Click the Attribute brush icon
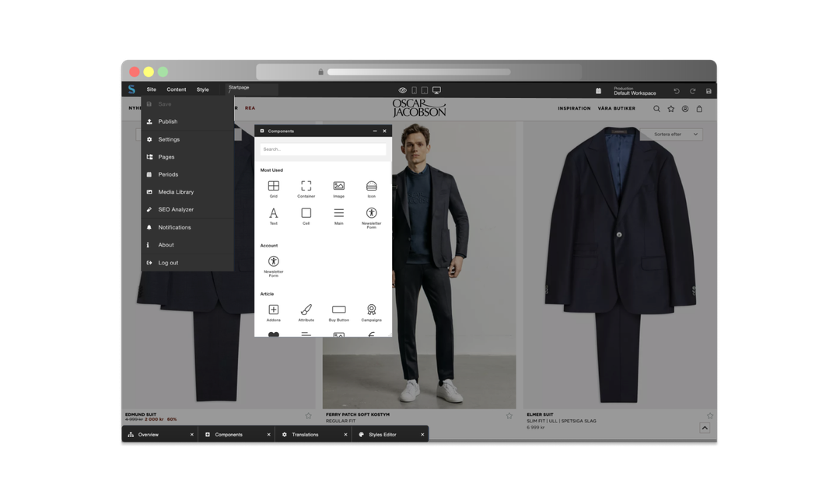The width and height of the screenshot is (840, 504). pyautogui.click(x=306, y=310)
